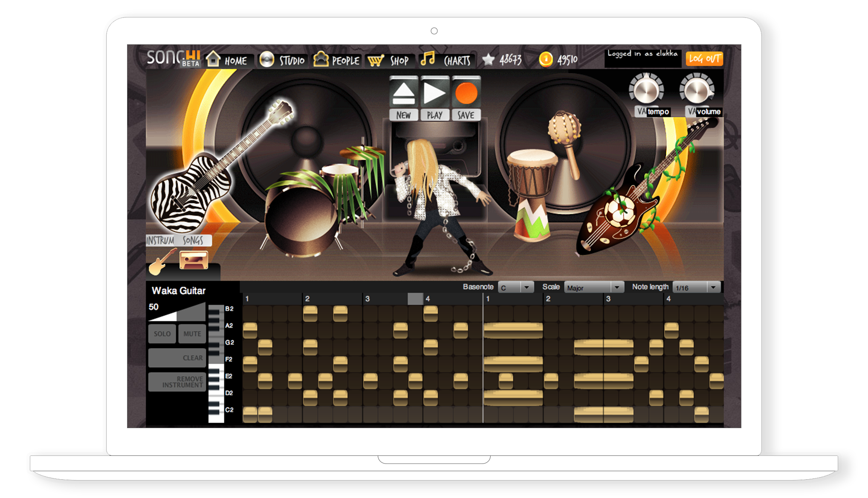868x498 pixels.
Task: Open the Basenote dropdown
Action: (516, 288)
